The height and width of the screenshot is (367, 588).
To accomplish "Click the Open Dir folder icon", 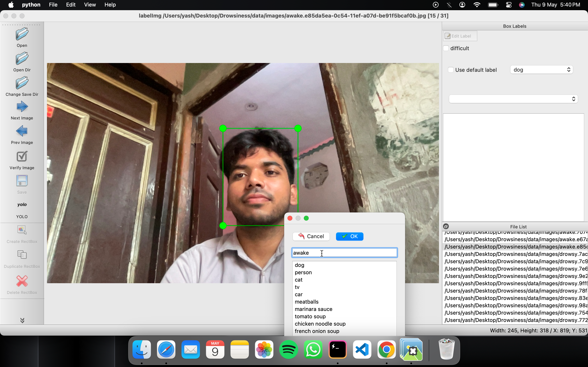I will (x=22, y=59).
